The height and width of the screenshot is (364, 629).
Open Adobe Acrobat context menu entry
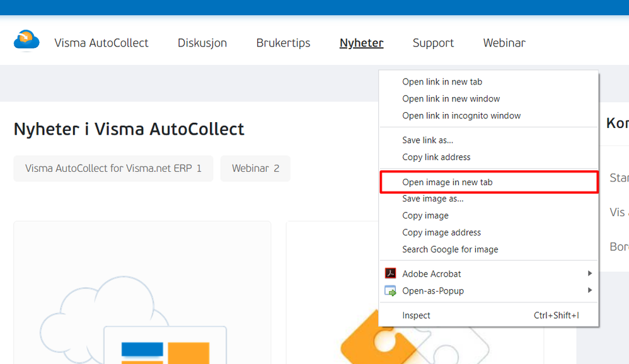click(488, 274)
